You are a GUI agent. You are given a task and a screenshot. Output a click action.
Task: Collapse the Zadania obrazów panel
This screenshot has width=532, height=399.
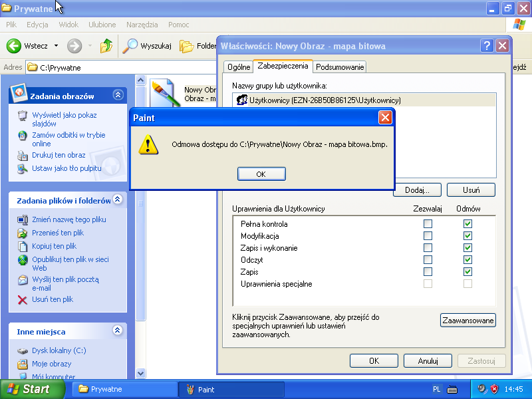click(x=118, y=96)
